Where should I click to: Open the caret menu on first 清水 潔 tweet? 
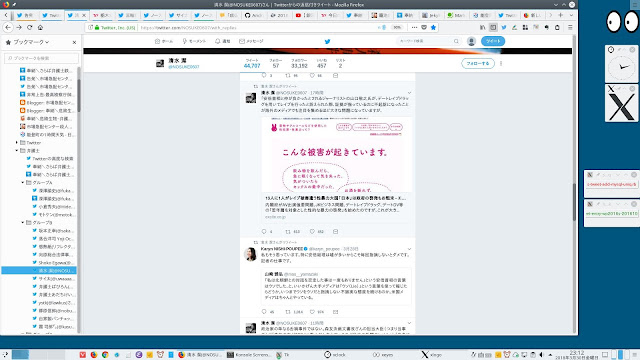pyautogui.click(x=409, y=93)
